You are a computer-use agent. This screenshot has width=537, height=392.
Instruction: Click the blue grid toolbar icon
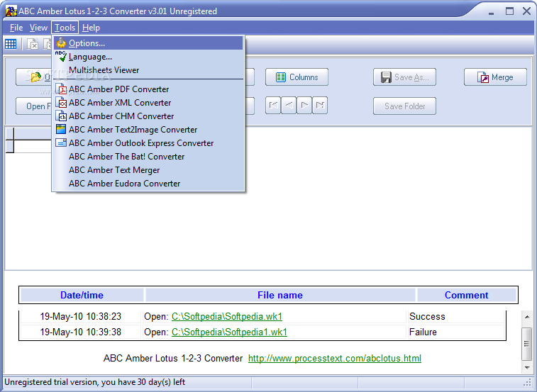(x=11, y=44)
